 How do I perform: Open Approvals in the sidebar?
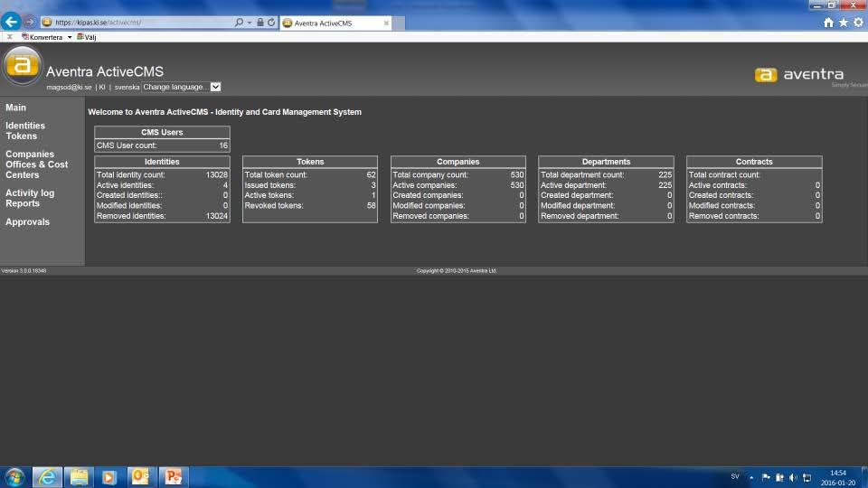click(x=27, y=222)
